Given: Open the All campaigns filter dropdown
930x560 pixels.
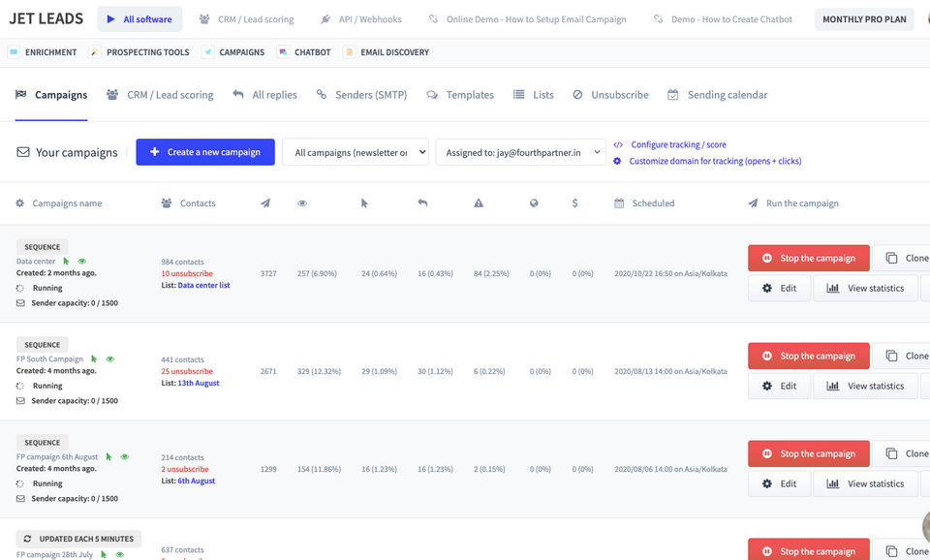Looking at the screenshot, I should (355, 152).
